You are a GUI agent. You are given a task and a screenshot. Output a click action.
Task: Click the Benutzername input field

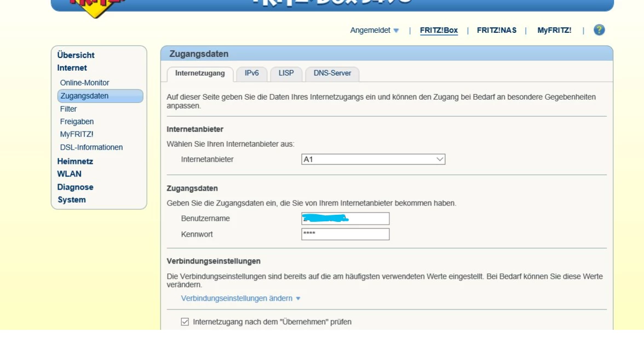coord(346,219)
